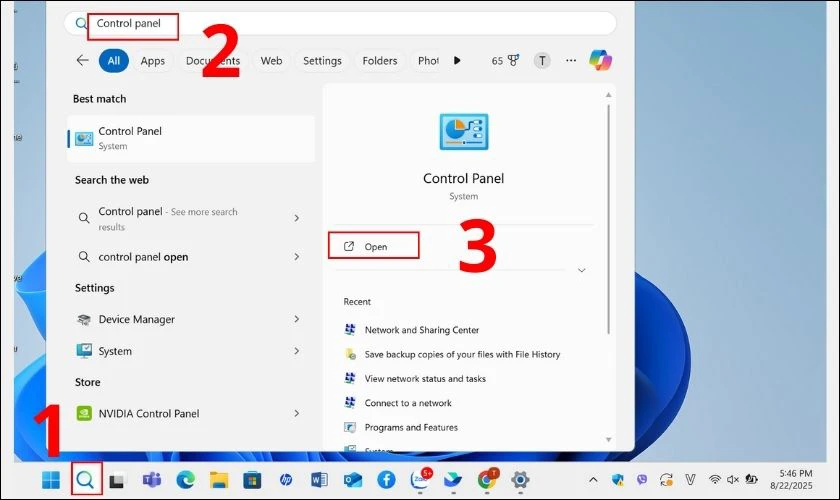Select the All filter tab

114,61
